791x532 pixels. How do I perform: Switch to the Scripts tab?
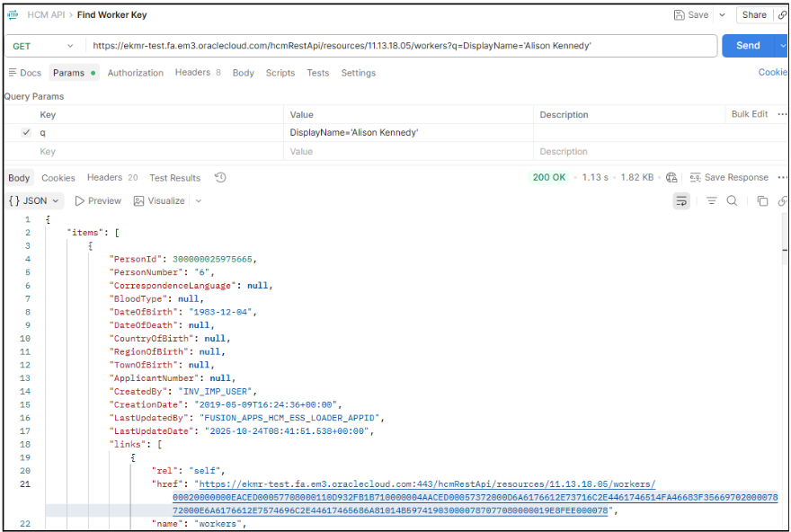click(280, 73)
